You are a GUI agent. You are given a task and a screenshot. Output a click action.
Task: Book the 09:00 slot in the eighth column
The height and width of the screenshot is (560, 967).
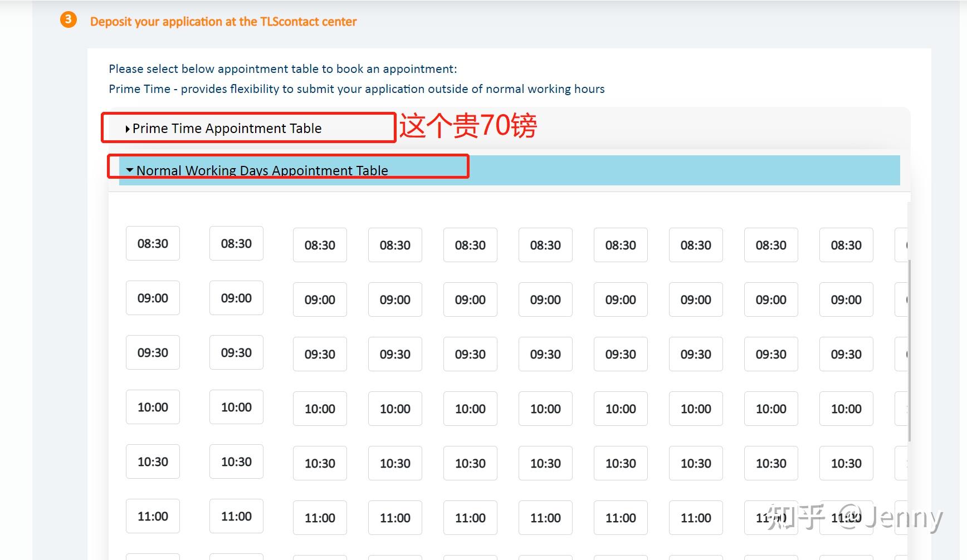coord(696,299)
